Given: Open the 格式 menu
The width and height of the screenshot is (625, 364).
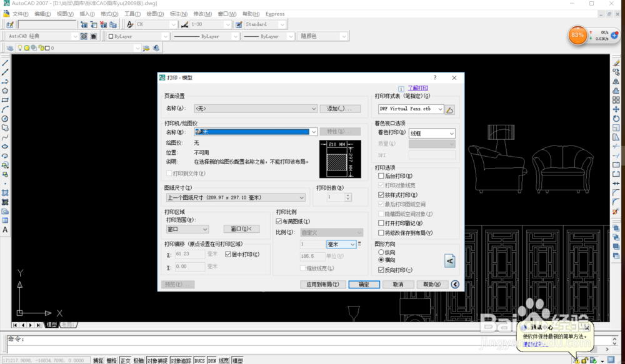Looking at the screenshot, I should [109, 14].
